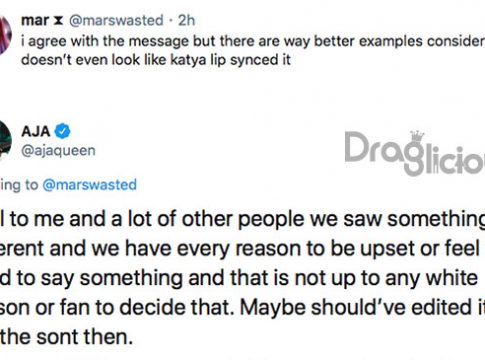Open the 2h tweet timestamp
485x360 pixels.
point(186,21)
